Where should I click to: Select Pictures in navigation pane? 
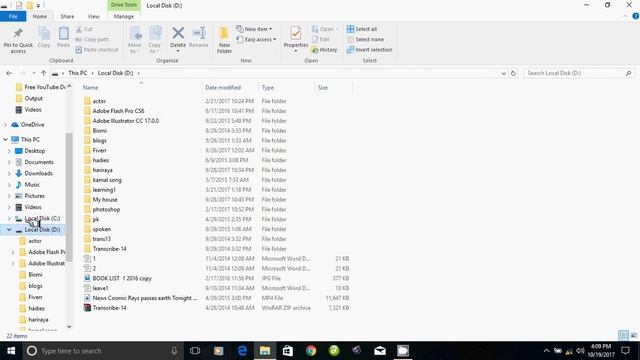(x=34, y=196)
